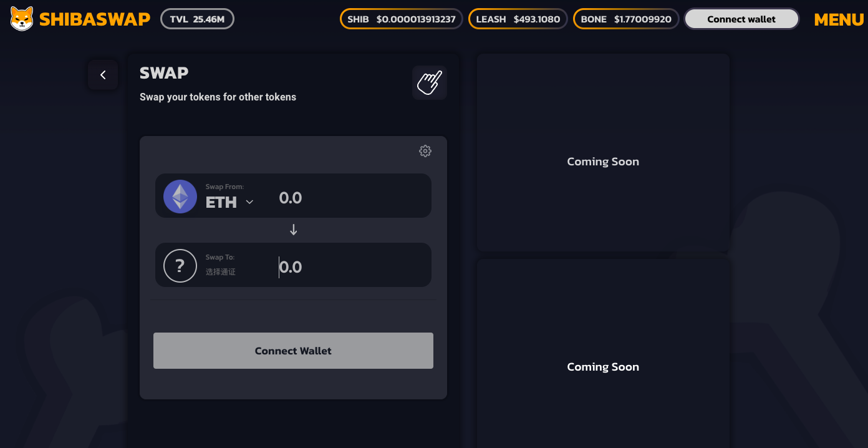Click the TVL 25.46M badge
This screenshot has width=868, height=448.
click(x=197, y=19)
